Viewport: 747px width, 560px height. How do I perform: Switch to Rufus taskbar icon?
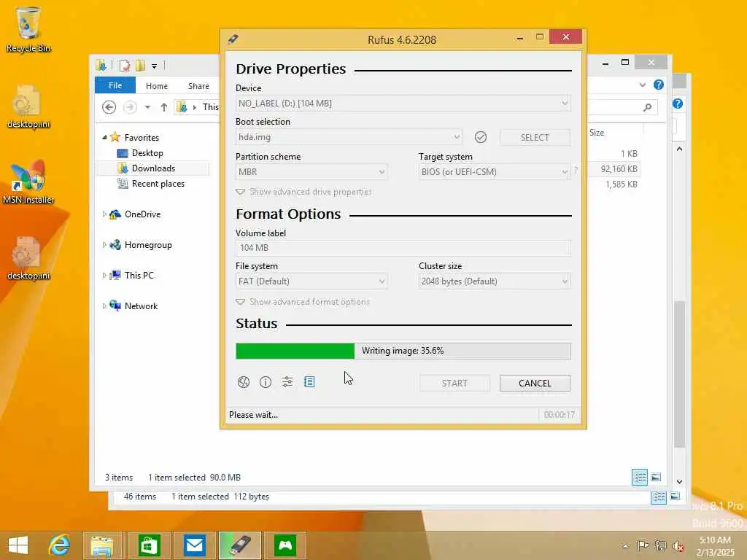coord(239,545)
